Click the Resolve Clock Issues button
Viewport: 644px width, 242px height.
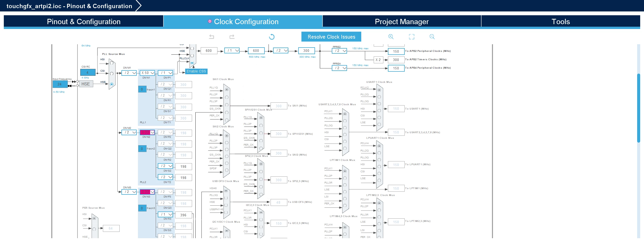click(331, 37)
